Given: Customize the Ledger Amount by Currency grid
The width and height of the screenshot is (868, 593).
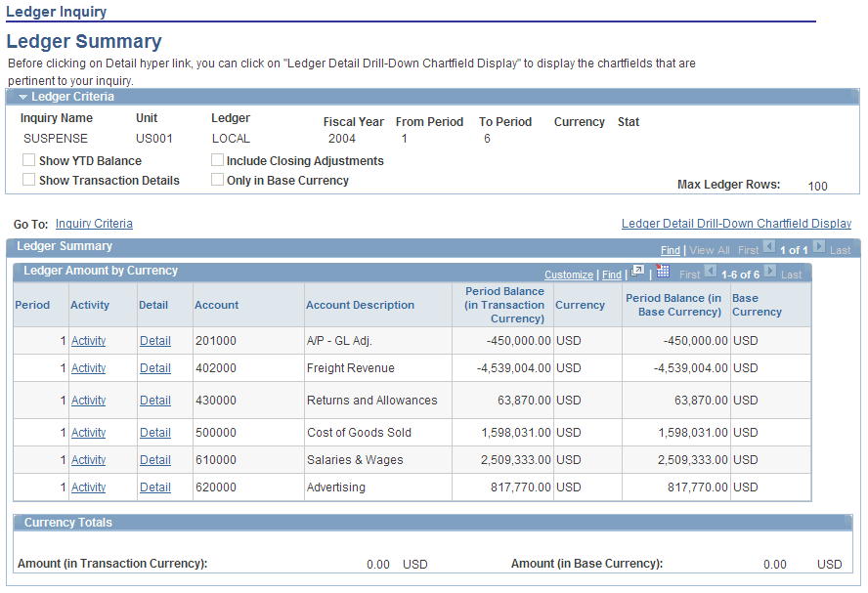Looking at the screenshot, I should tap(569, 274).
